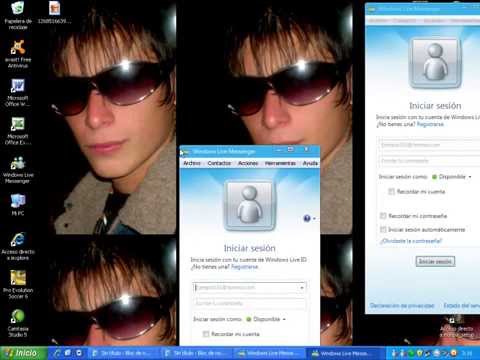This screenshot has height=360, width=480.
Task: Open the Archivo menu in center Messenger
Action: coord(192,163)
